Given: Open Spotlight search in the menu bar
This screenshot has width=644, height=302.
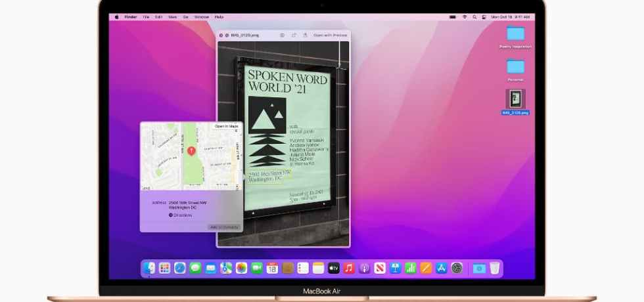Looking at the screenshot, I should click(474, 17).
